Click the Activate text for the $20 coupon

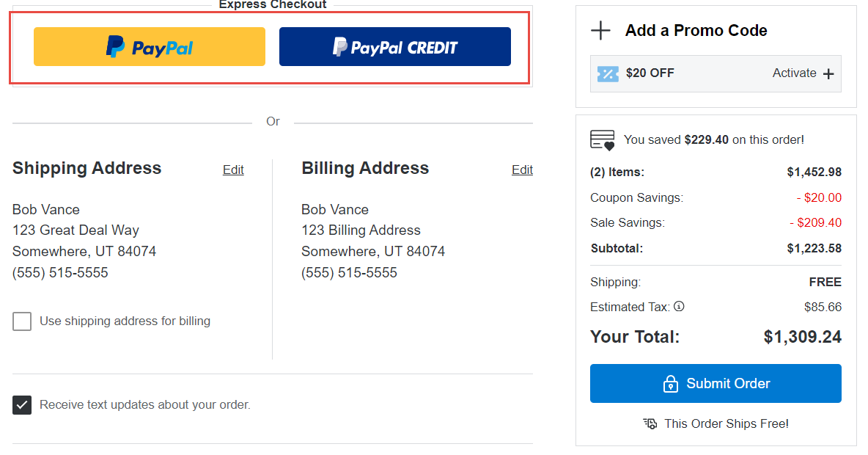pos(794,73)
